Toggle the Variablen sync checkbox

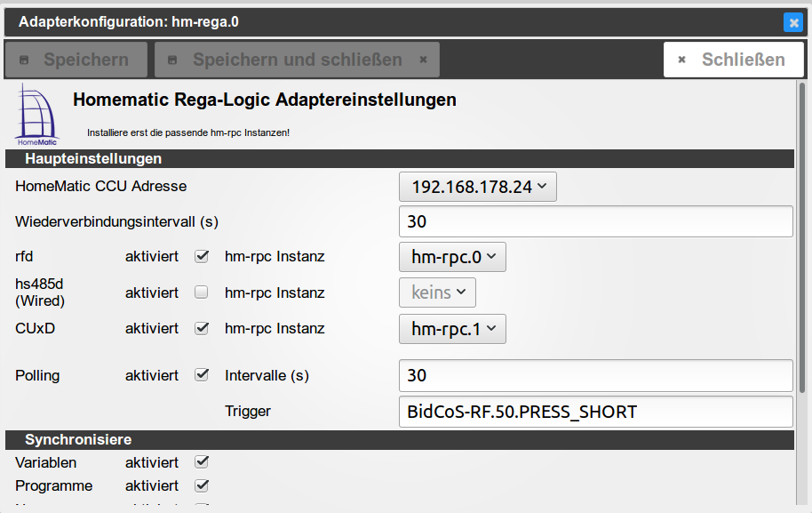tap(202, 461)
